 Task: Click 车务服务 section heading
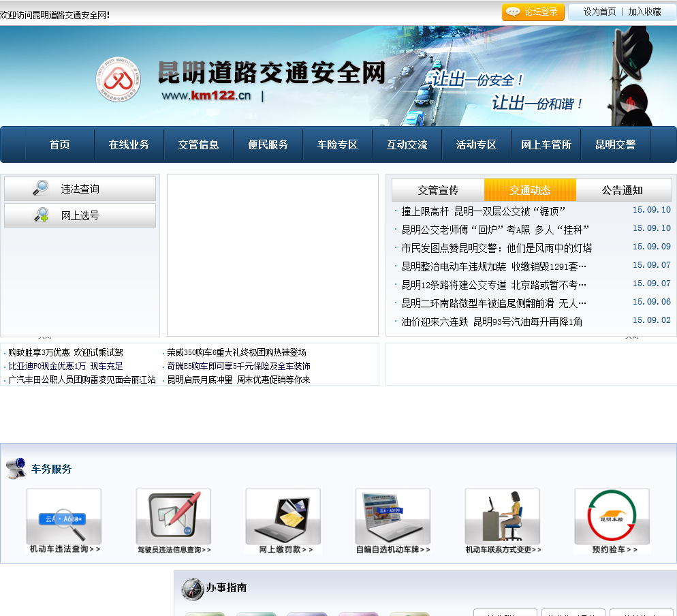tap(51, 469)
